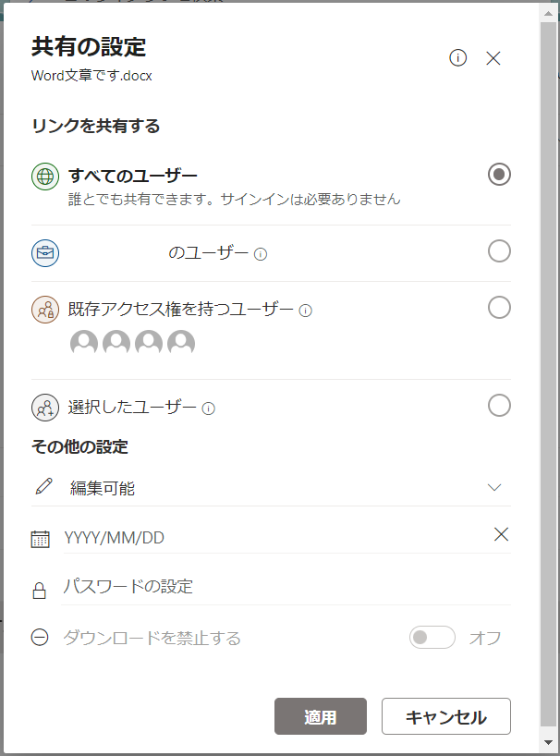Click the info icon beside 選択したユーザー
Image resolution: width=560 pixels, height=756 pixels.
pos(208,408)
